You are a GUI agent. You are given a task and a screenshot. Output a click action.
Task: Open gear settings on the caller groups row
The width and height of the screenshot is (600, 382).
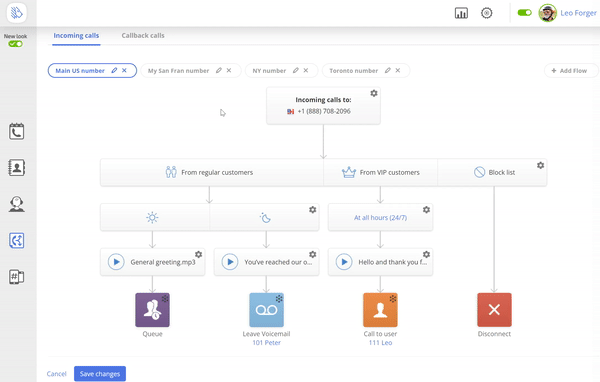click(x=540, y=165)
